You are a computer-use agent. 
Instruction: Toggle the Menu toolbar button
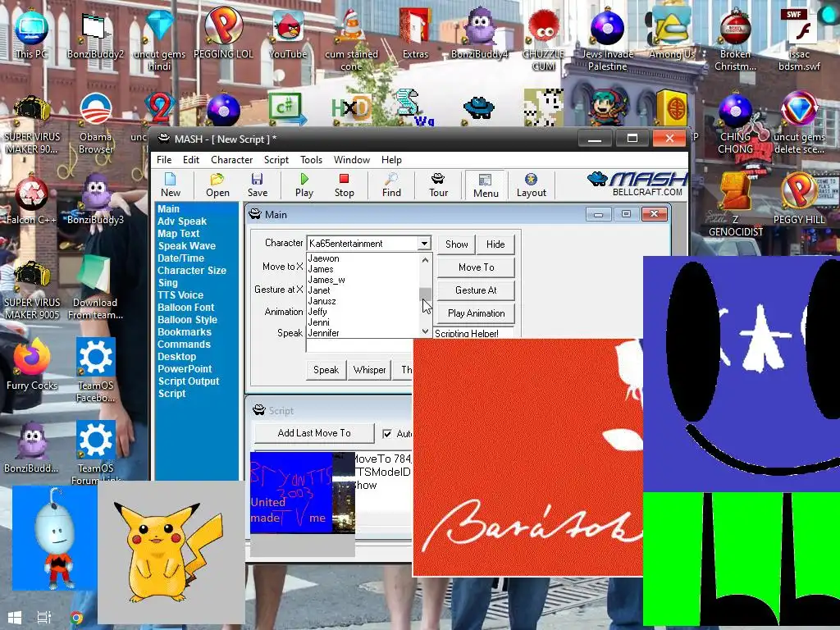tap(486, 185)
